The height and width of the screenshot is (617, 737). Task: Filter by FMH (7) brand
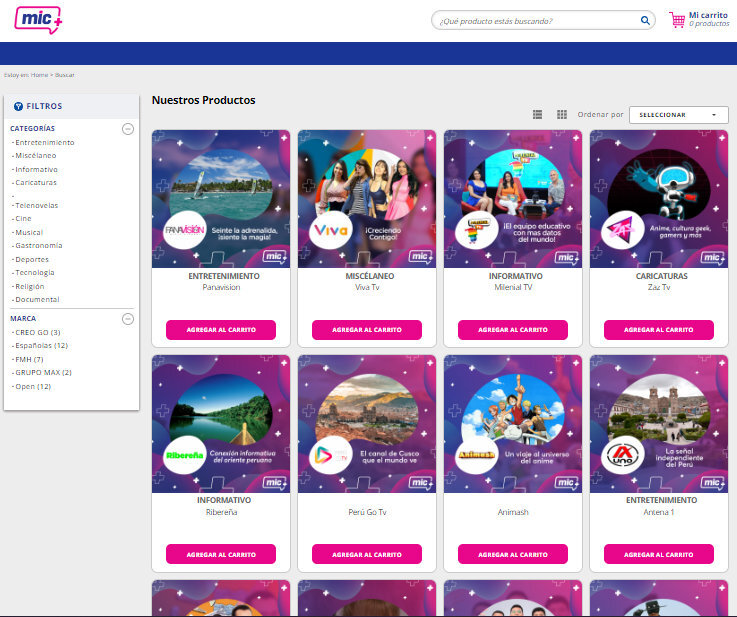click(x=29, y=359)
